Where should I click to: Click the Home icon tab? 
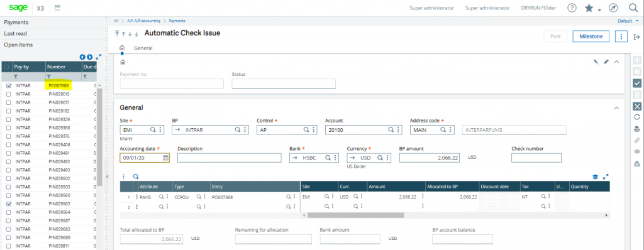122,48
